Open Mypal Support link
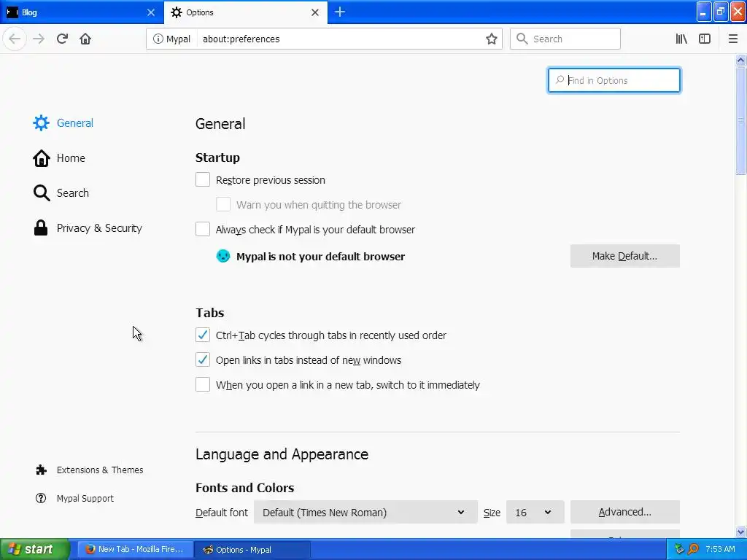The width and height of the screenshot is (747, 560). (85, 498)
